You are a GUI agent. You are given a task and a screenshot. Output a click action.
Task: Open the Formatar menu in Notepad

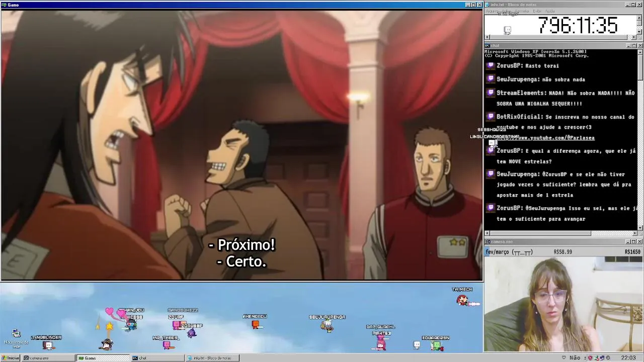pyautogui.click(x=522, y=11)
